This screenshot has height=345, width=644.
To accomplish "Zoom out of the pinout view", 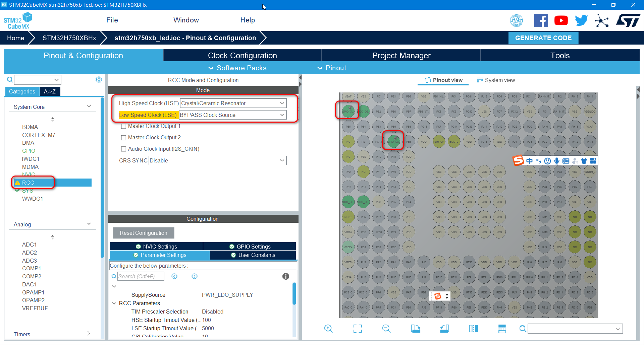I will click(386, 329).
